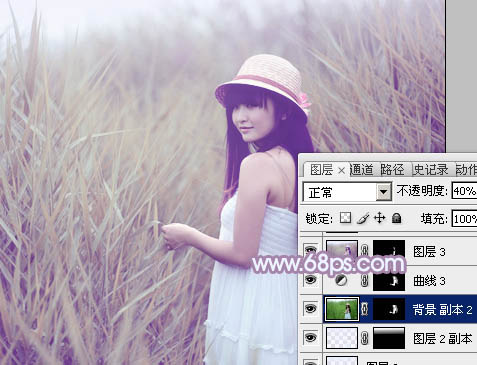Screen dimensions: 477x365
Task: Select the layer named 图层 3
Action: pyautogui.click(x=429, y=252)
